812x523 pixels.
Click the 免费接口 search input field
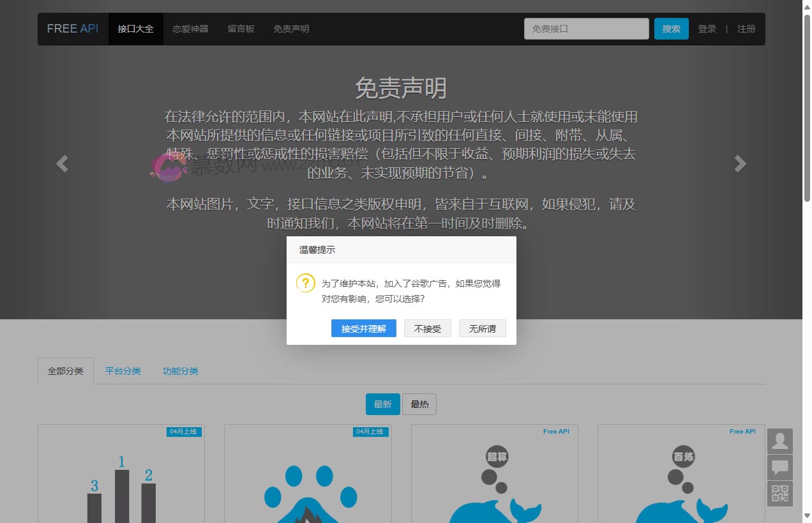click(586, 29)
